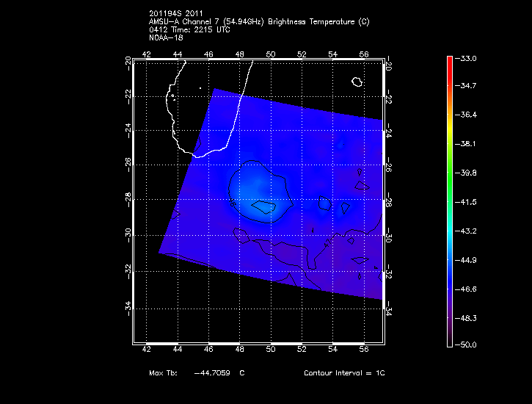
Task: Click the right axis latitude label -24
Action: pos(388,133)
